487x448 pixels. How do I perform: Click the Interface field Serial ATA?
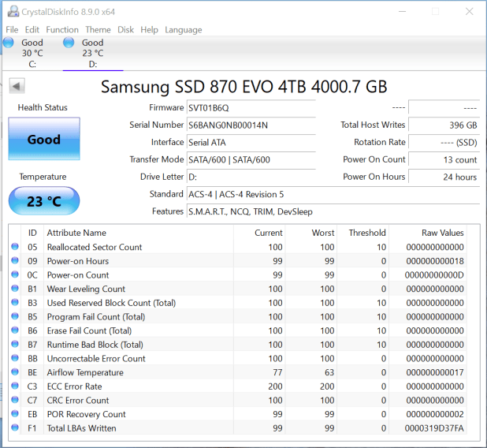(x=251, y=143)
